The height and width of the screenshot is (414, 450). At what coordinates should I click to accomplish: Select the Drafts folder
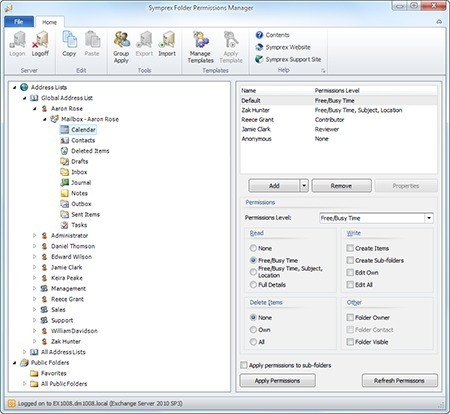(x=74, y=162)
